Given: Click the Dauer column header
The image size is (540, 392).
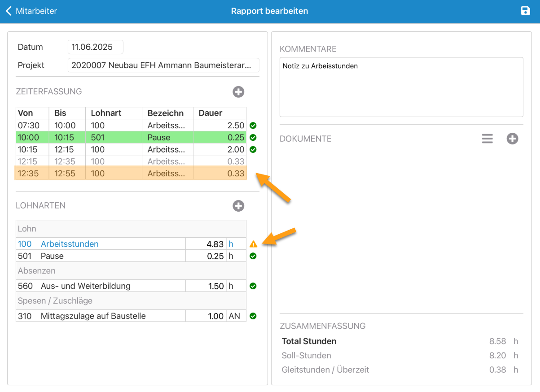Looking at the screenshot, I should click(219, 113).
